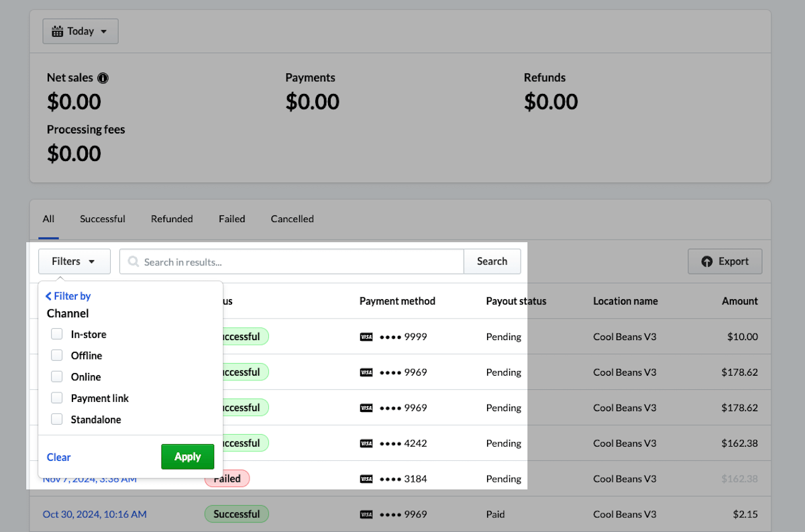The image size is (805, 532).
Task: Click the Visa icon for card 3184
Action: click(366, 479)
